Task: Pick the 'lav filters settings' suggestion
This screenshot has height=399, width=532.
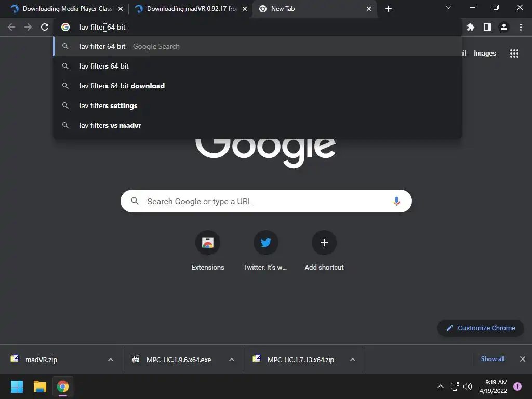Action: click(x=258, y=105)
